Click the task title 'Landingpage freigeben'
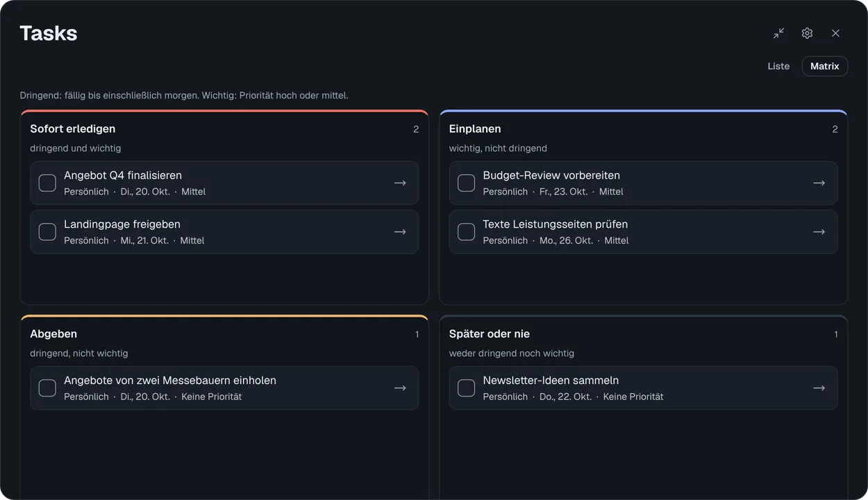This screenshot has height=500, width=868. tap(122, 224)
